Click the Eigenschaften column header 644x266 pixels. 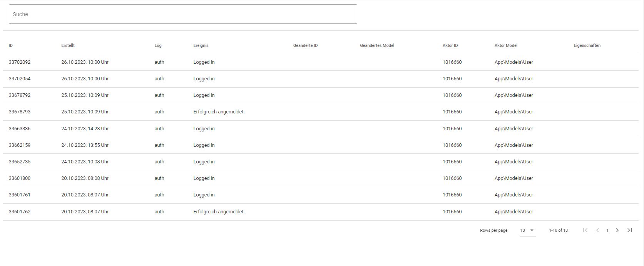587,45
